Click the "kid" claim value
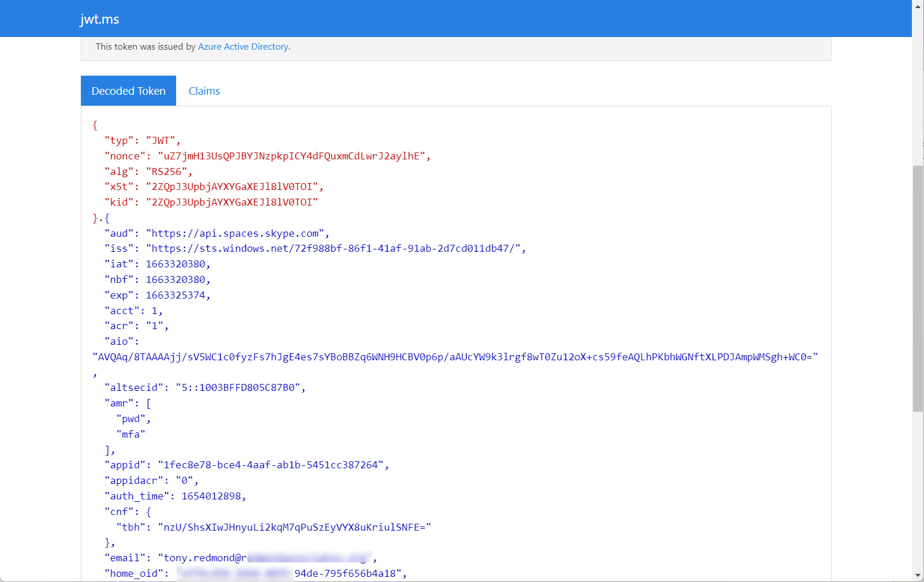The width and height of the screenshot is (924, 582). pos(233,202)
